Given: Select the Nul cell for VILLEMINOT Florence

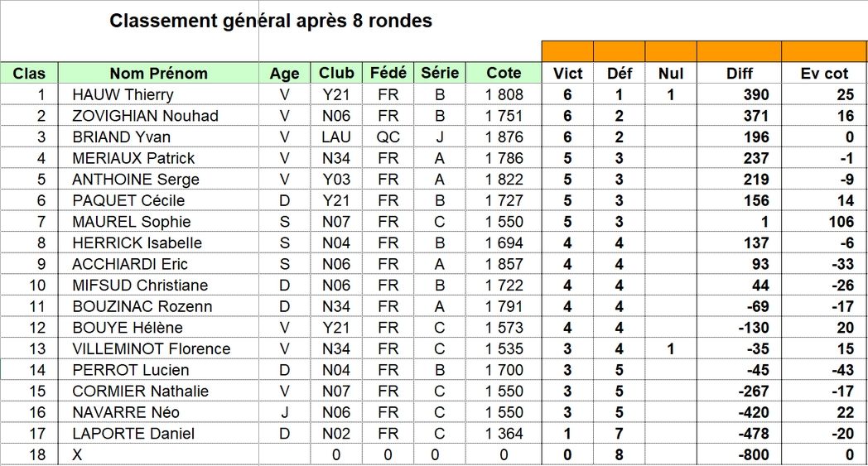Looking at the screenshot, I should coord(670,348).
